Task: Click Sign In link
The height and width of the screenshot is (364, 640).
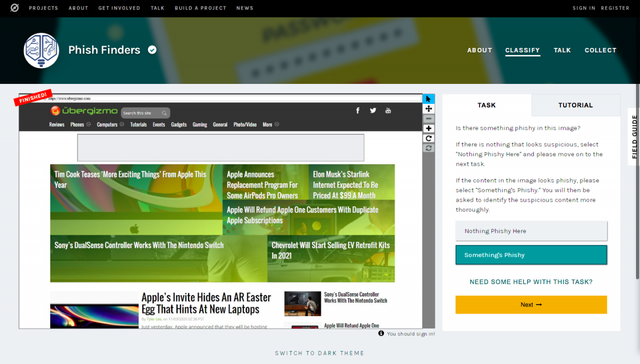Action: tap(584, 8)
